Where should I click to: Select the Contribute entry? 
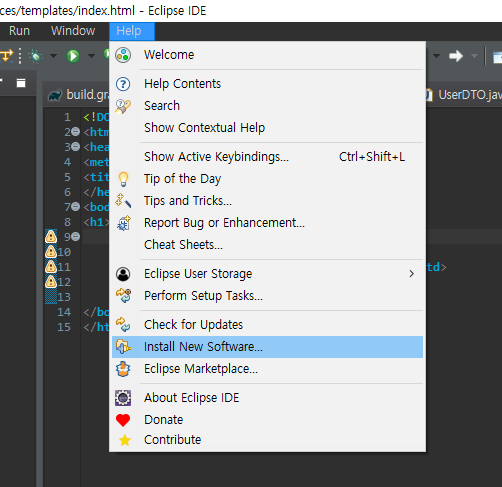[x=267, y=440]
